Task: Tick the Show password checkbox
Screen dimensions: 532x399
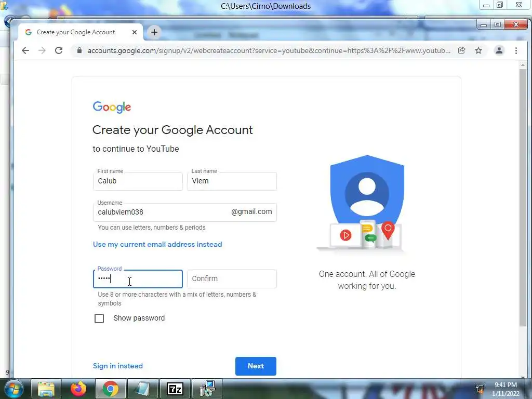Action: (99, 318)
